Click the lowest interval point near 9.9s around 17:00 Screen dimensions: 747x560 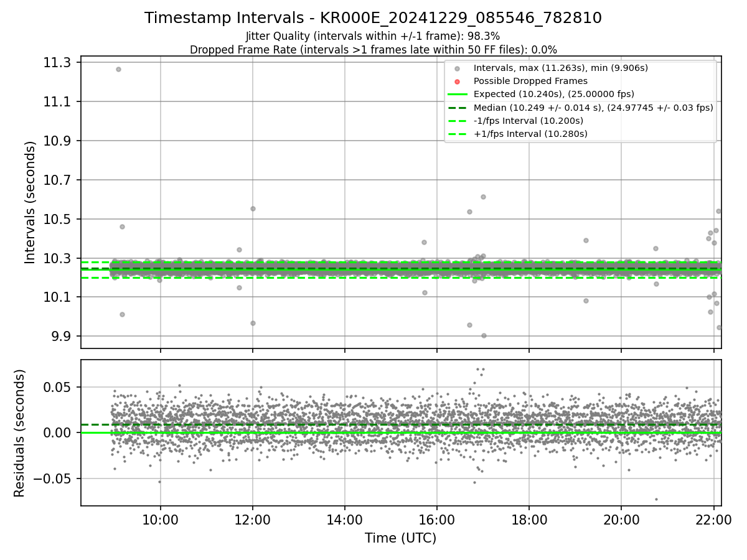(484, 335)
